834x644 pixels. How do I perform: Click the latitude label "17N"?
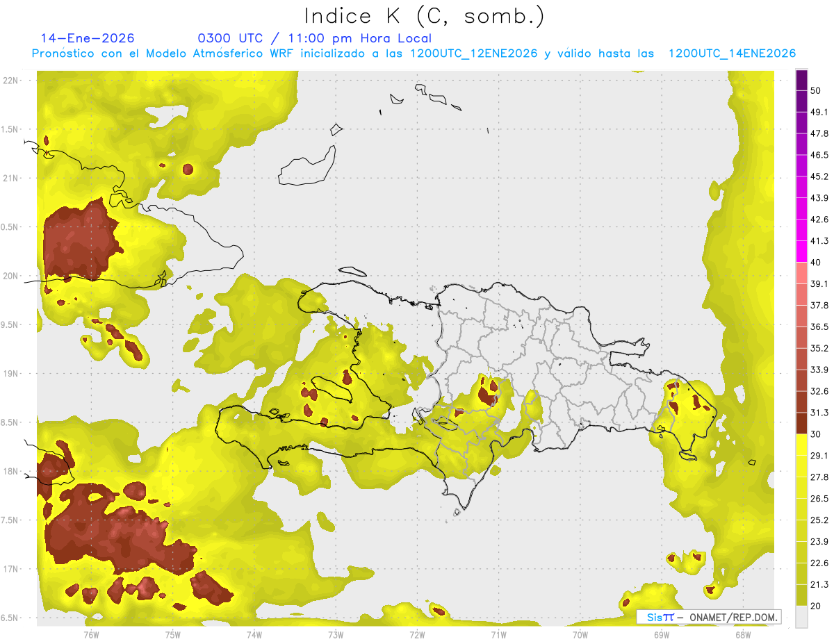click(x=11, y=569)
